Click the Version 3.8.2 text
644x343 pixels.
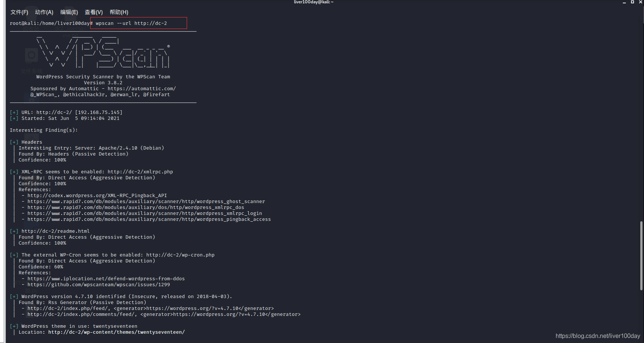point(103,82)
